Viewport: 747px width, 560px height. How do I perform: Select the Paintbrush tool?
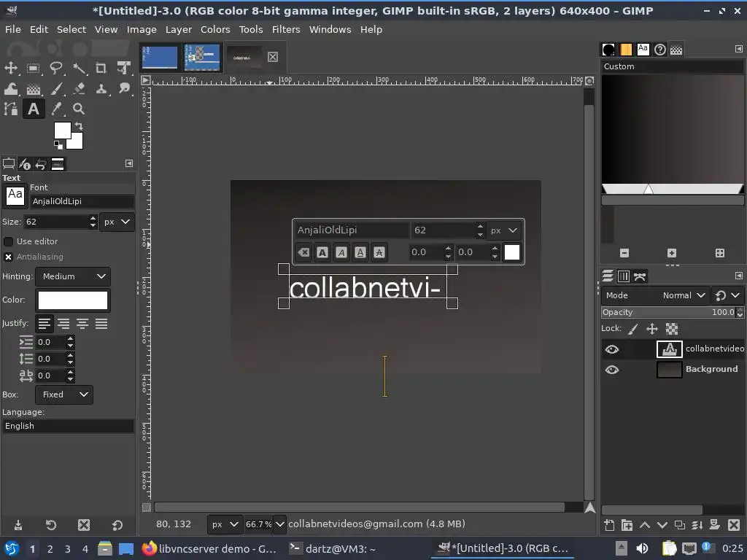56,88
